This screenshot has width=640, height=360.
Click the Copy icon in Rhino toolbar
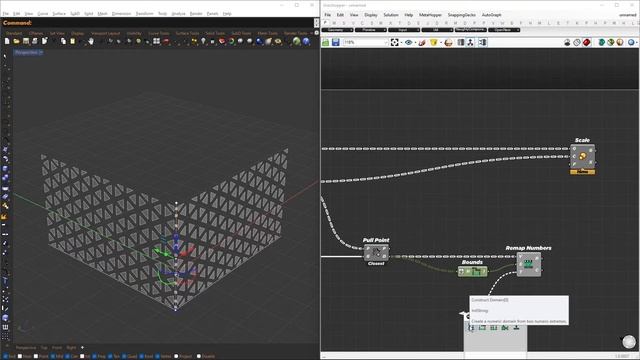pos(63,41)
